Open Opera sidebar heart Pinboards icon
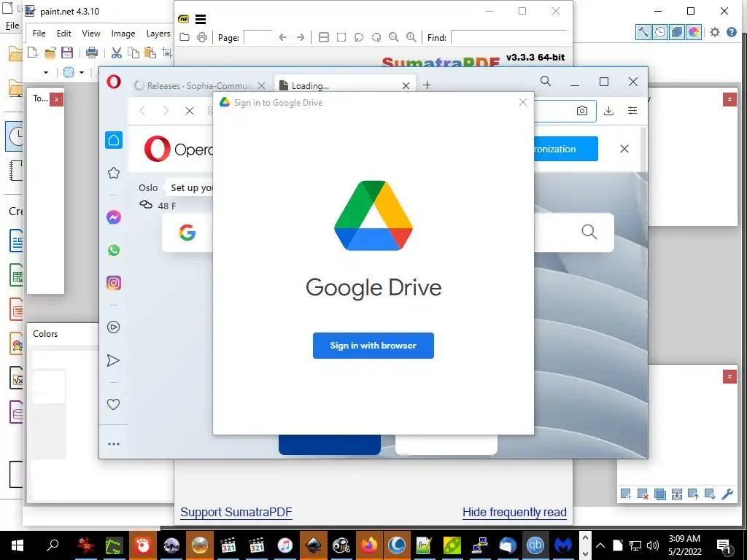This screenshot has height=560, width=747. [x=113, y=404]
